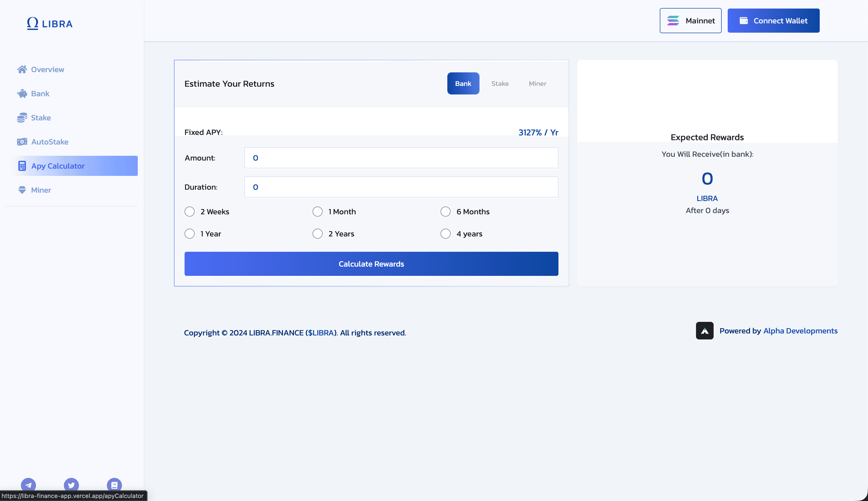Open Overview in the sidebar

[x=48, y=70]
